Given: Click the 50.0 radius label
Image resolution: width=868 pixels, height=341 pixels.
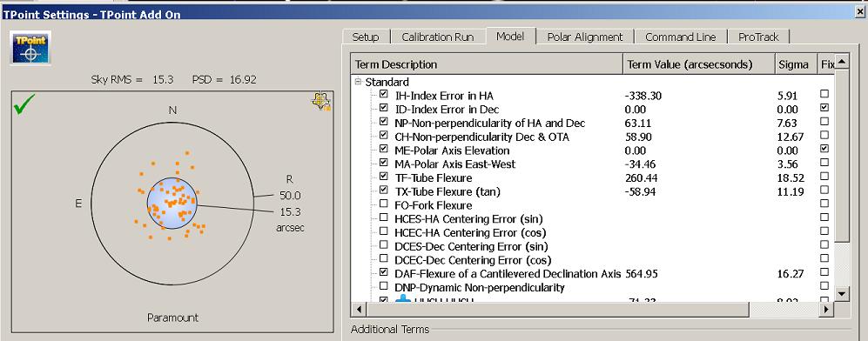Looking at the screenshot, I should pyautogui.click(x=290, y=195).
